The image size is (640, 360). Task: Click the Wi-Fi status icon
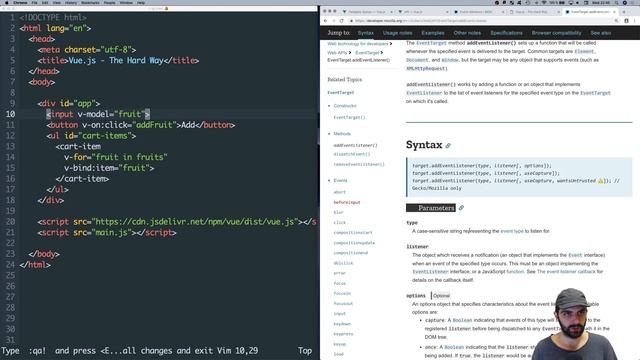pyautogui.click(x=544, y=2)
